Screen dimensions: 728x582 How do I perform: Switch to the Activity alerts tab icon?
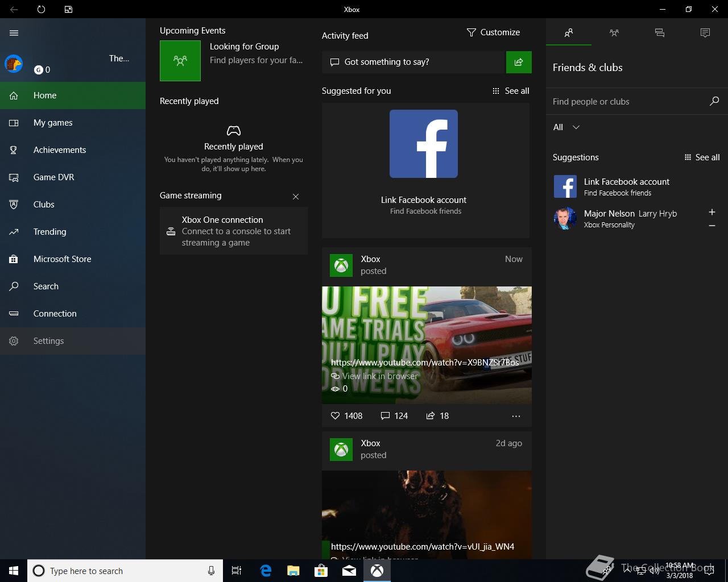(705, 33)
